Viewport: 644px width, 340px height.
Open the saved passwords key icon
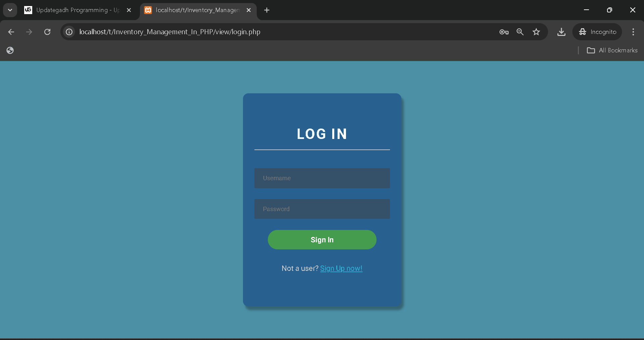pyautogui.click(x=504, y=32)
